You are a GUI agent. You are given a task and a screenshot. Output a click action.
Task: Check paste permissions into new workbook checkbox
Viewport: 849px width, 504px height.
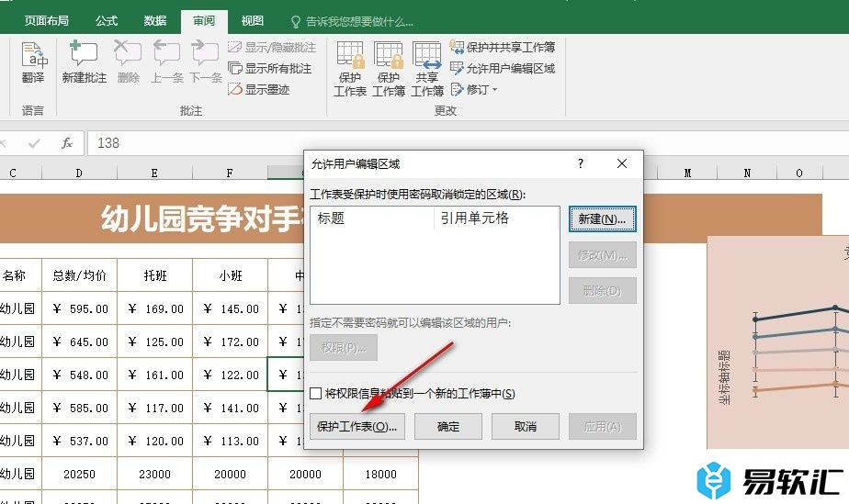(x=316, y=393)
